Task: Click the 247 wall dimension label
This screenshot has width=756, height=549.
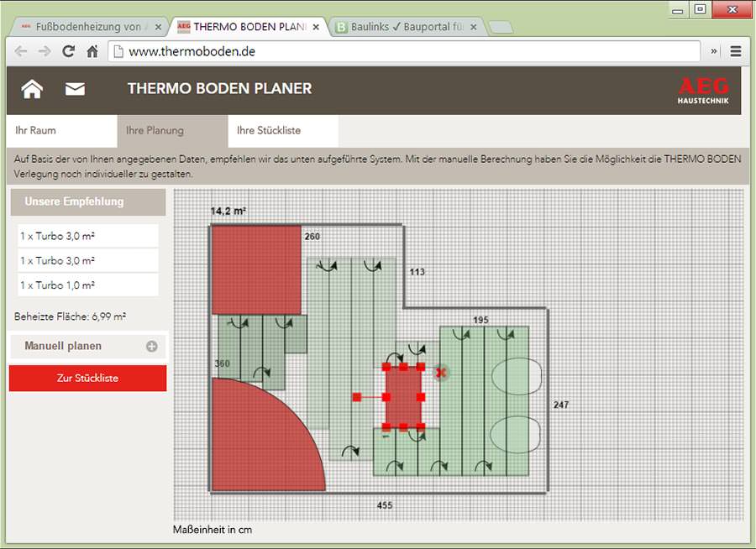Action: point(561,405)
